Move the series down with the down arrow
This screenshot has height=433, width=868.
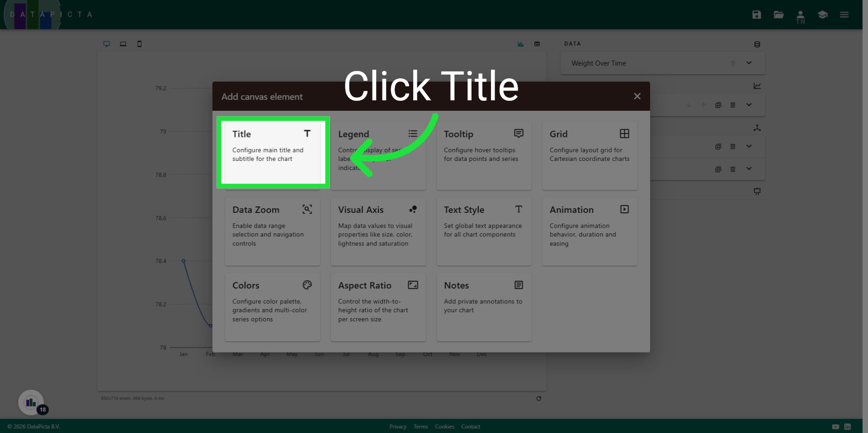click(689, 105)
